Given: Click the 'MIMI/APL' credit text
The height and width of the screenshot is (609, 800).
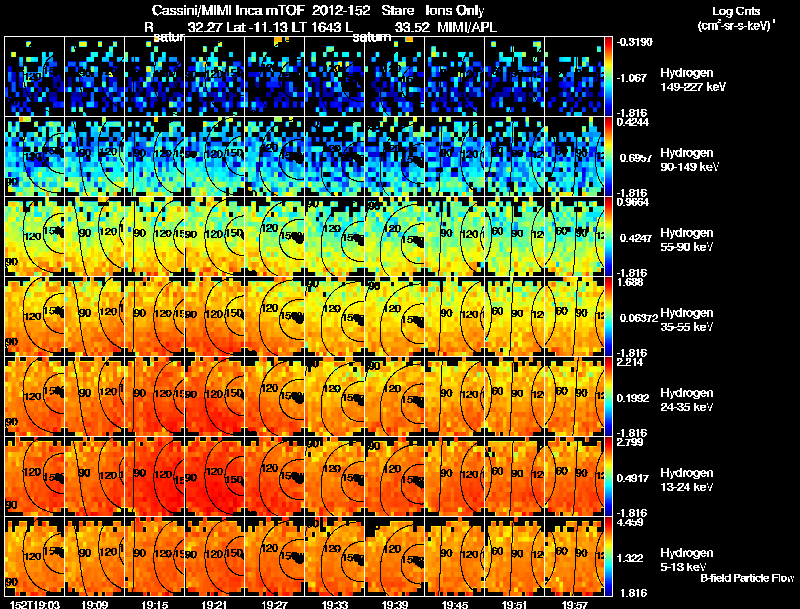Looking at the screenshot, I should (x=467, y=27).
